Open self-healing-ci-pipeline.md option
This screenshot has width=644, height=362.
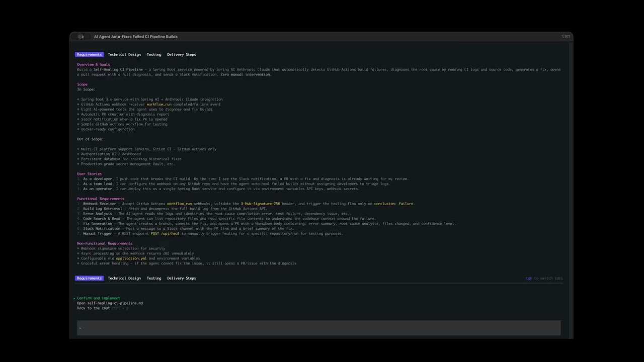tap(110, 303)
